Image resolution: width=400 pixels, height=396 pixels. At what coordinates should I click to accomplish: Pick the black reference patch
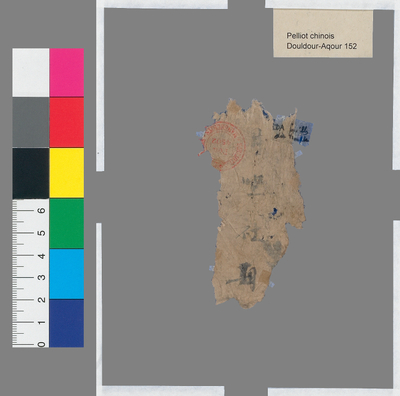tap(31, 173)
